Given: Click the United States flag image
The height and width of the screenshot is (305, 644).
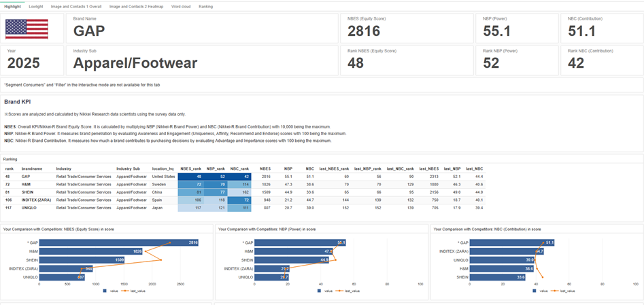Looking at the screenshot, I should [x=27, y=29].
